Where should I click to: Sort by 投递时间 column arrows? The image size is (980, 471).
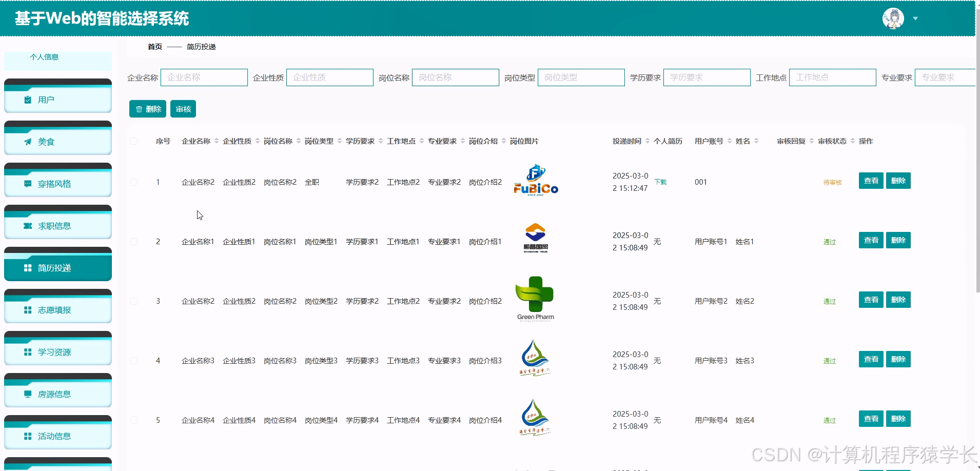coord(648,141)
